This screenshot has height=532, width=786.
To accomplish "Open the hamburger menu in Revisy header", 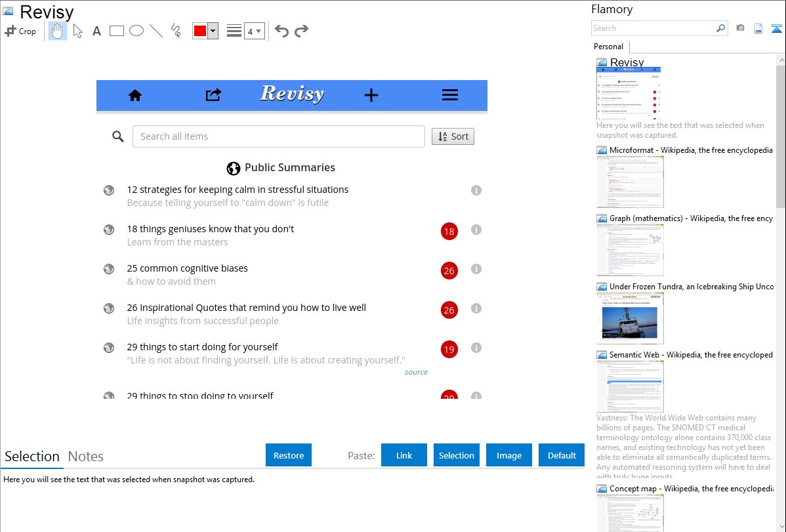I will (x=449, y=94).
